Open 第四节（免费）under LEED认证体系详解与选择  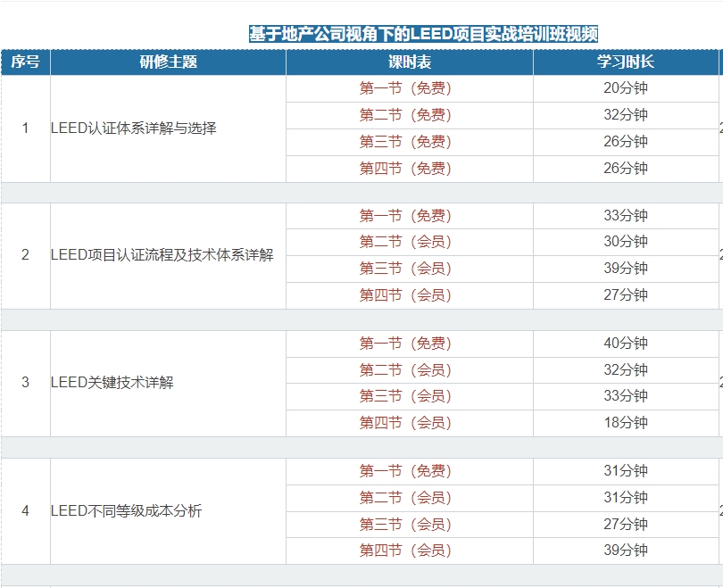tap(408, 167)
